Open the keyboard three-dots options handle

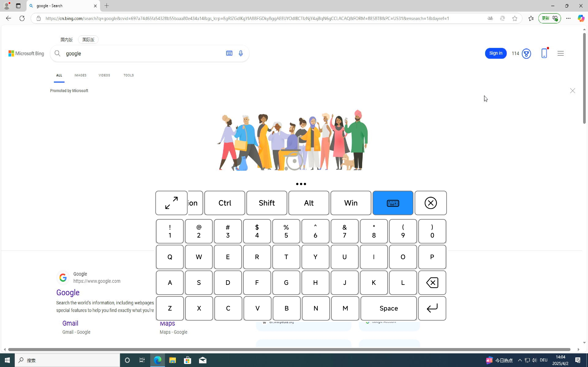coord(301,184)
